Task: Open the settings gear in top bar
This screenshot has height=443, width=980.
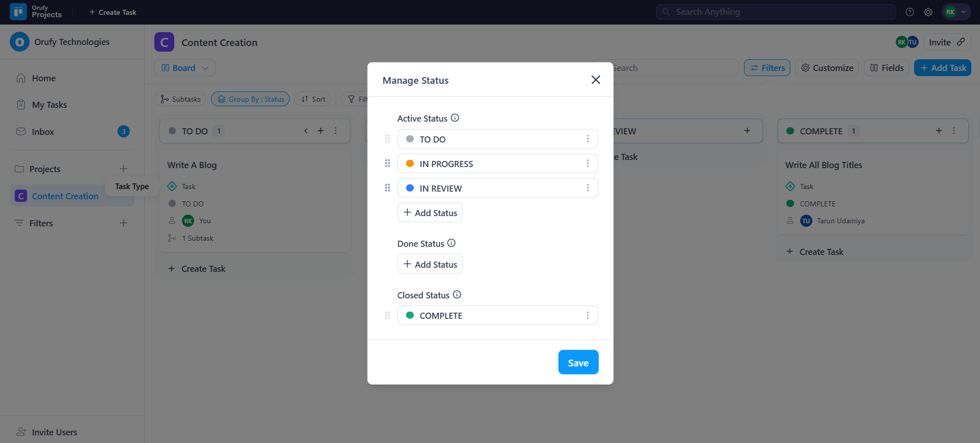Action: point(928,12)
